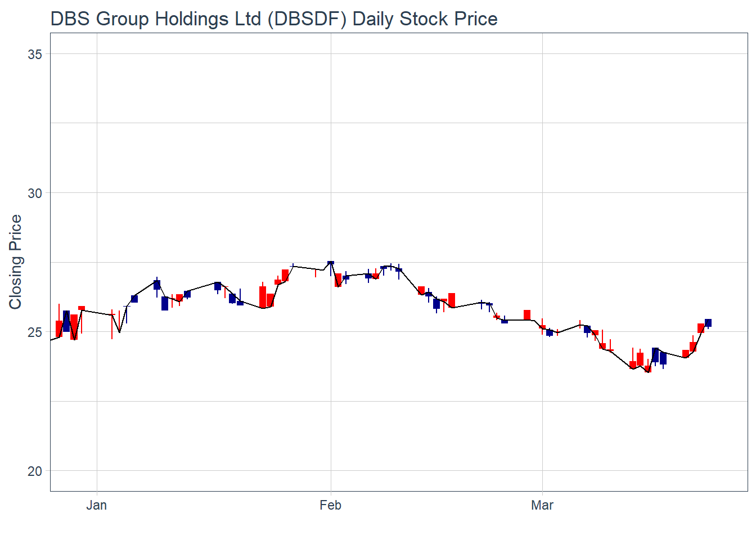Image resolution: width=756 pixels, height=540 pixels.
Task: Click the DBS Group Holdings chart title
Action: click(274, 19)
